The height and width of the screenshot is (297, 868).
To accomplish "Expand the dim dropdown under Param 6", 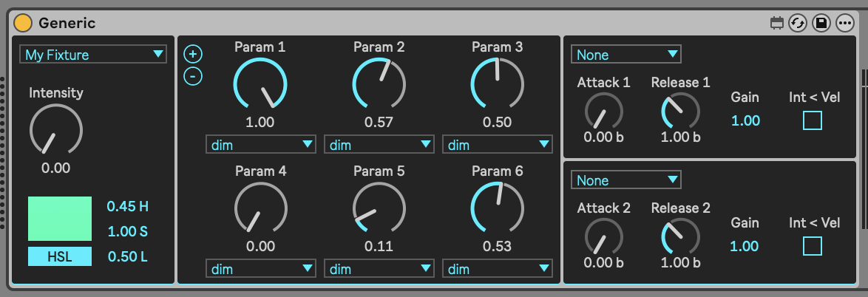I will click(x=498, y=269).
